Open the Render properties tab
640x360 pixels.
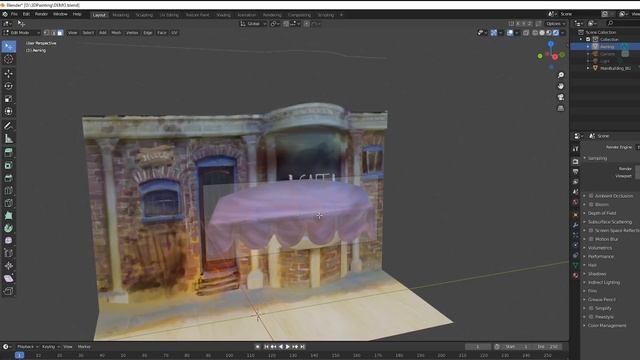pyautogui.click(x=576, y=162)
